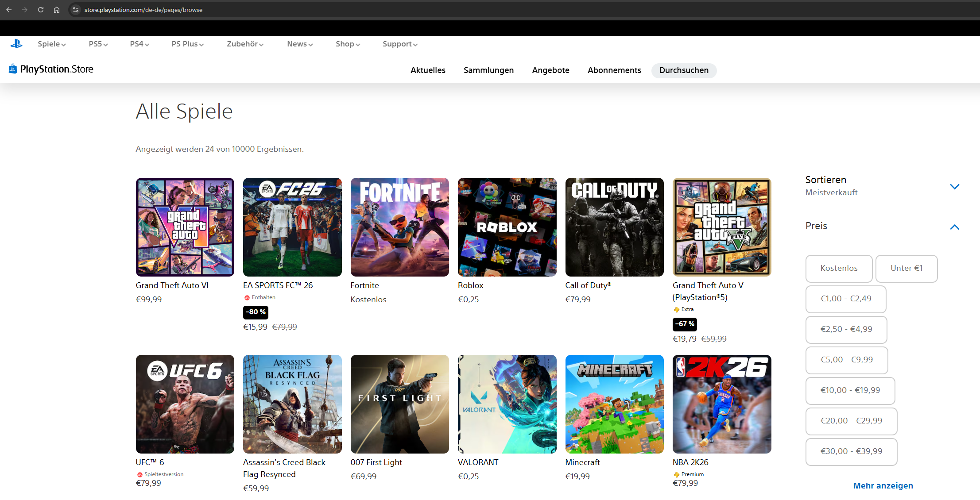The height and width of the screenshot is (500, 980).
Task: Click the browser forward arrow
Action: tap(25, 10)
